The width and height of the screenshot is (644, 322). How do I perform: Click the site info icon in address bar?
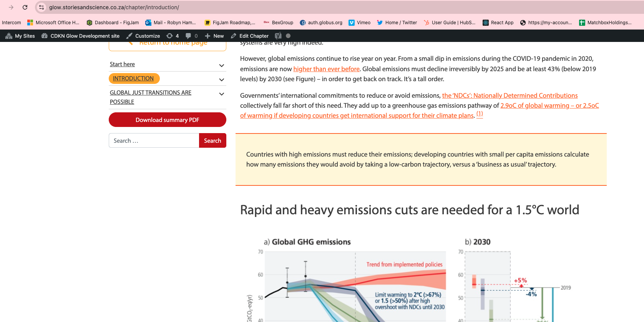[x=41, y=7]
